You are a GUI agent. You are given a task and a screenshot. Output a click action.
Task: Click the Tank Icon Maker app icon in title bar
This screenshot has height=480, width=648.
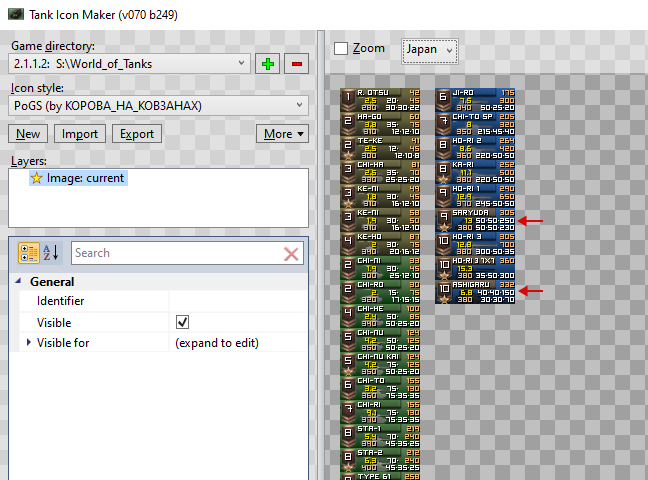tap(16, 14)
